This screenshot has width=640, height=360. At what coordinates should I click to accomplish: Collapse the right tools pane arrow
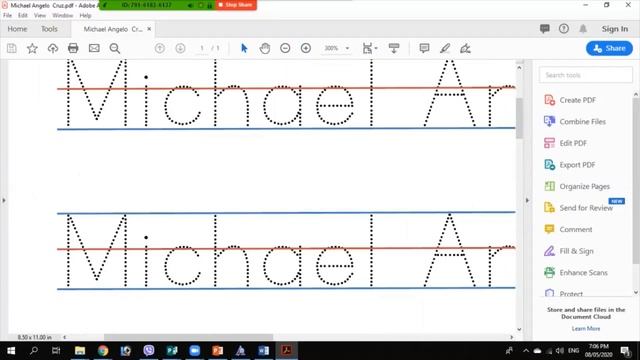point(527,200)
